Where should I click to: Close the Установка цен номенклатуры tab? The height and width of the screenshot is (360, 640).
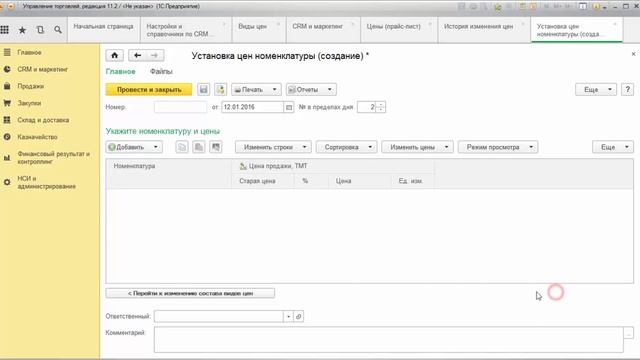click(x=615, y=25)
